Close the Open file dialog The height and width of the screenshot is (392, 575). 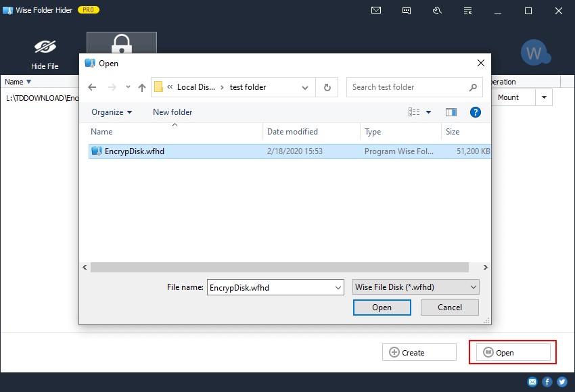coord(481,63)
